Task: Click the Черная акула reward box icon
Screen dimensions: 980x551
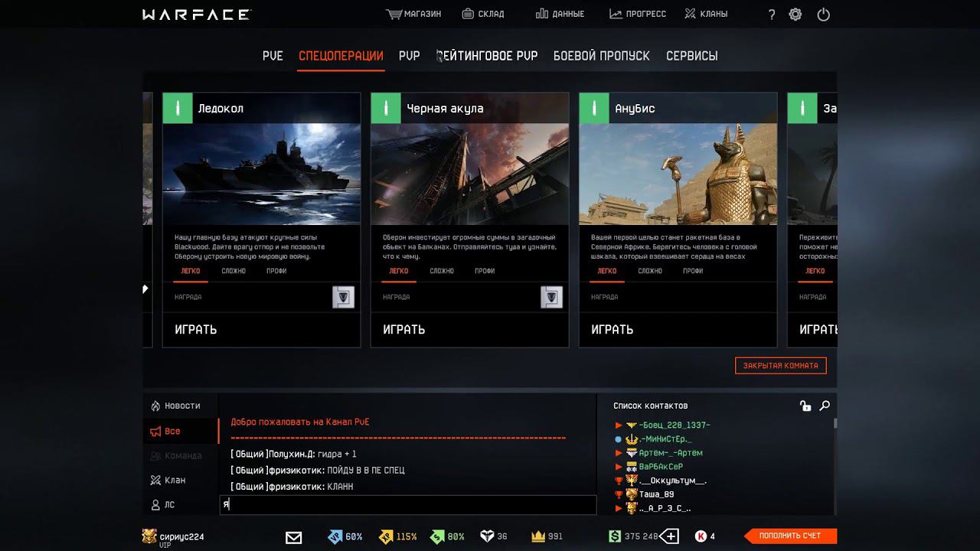Action: point(552,297)
